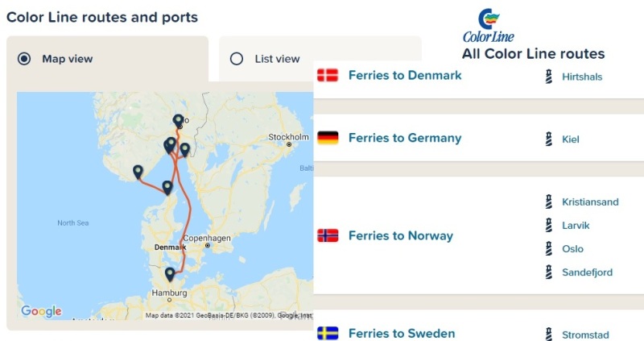This screenshot has height=341, width=644.
Task: Click the Denmark flag icon
Action: click(x=328, y=75)
